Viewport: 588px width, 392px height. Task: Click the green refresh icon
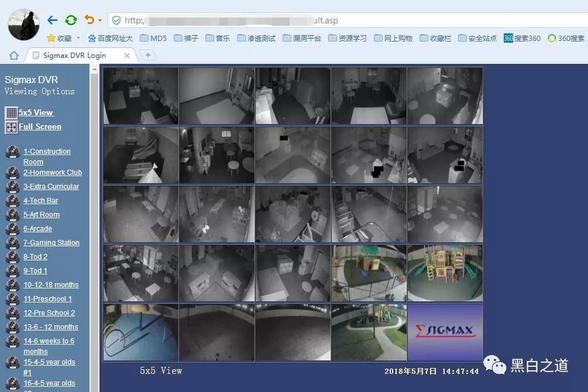[71, 20]
